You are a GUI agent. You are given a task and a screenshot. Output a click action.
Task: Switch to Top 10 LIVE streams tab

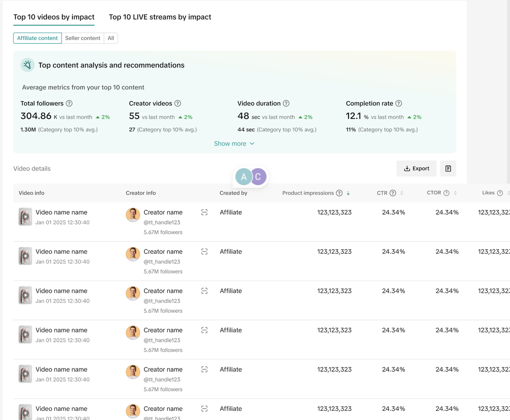coord(160,17)
